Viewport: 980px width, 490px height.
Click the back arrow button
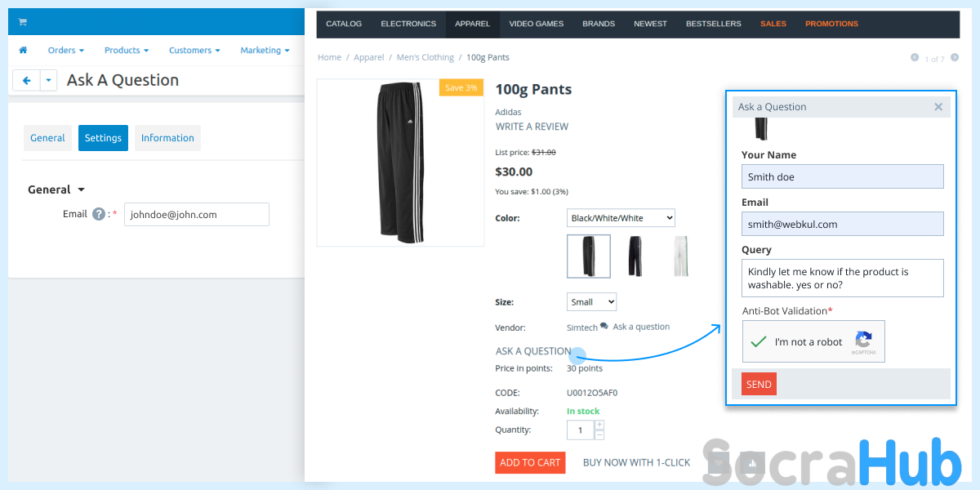[27, 80]
